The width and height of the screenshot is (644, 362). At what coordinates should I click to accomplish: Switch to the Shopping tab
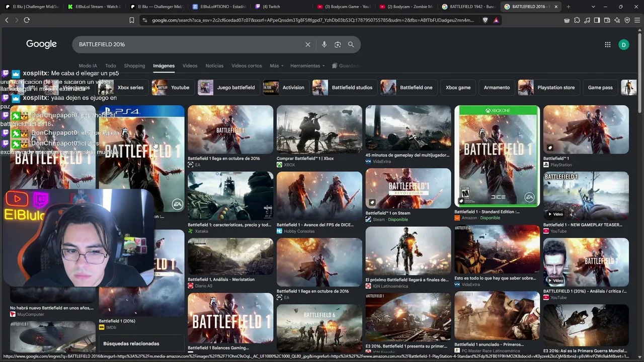click(x=134, y=66)
